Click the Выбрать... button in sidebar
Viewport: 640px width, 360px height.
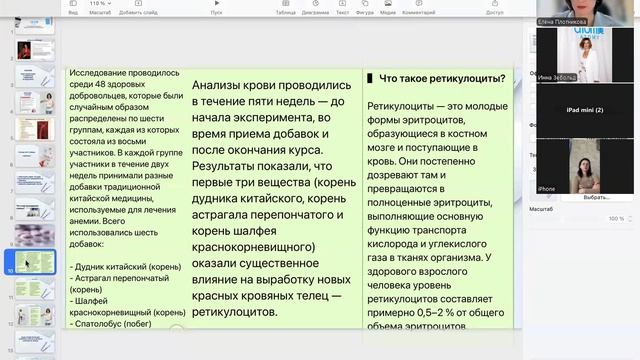pos(596,198)
